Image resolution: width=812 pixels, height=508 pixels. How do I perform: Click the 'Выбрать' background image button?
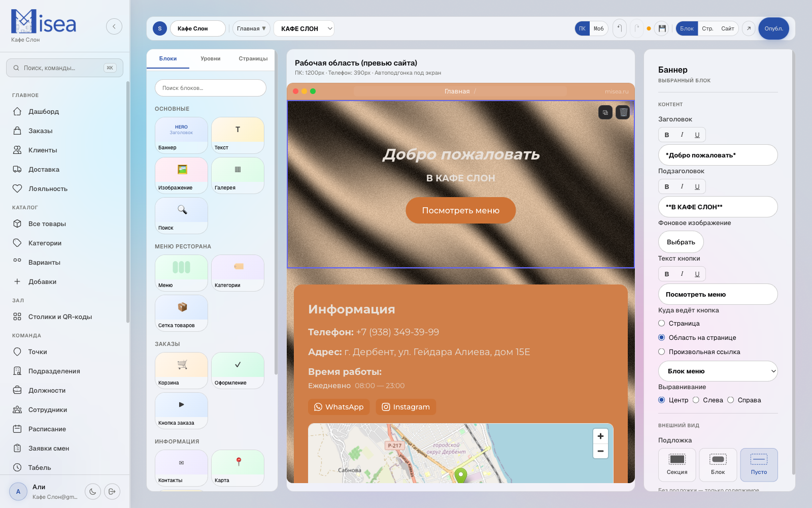681,242
